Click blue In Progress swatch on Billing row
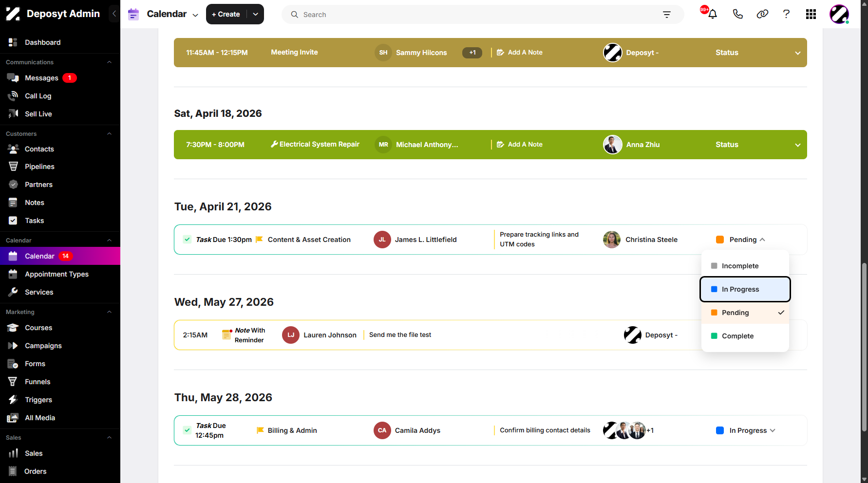Image resolution: width=868 pixels, height=483 pixels. [720, 430]
